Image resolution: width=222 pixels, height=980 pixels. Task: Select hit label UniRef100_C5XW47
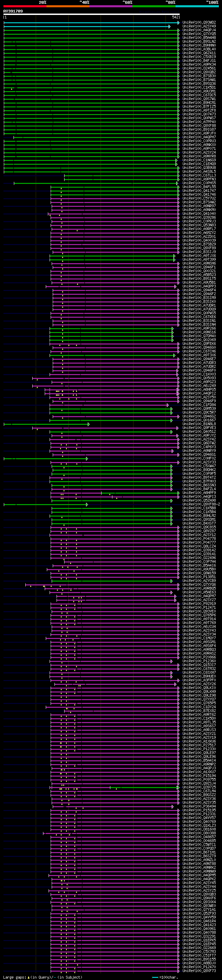click(x=199, y=467)
